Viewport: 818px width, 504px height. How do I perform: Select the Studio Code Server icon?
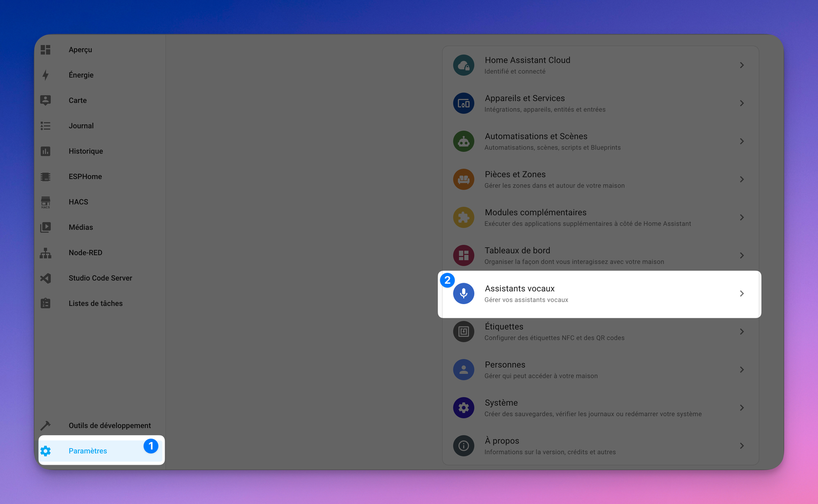point(46,278)
